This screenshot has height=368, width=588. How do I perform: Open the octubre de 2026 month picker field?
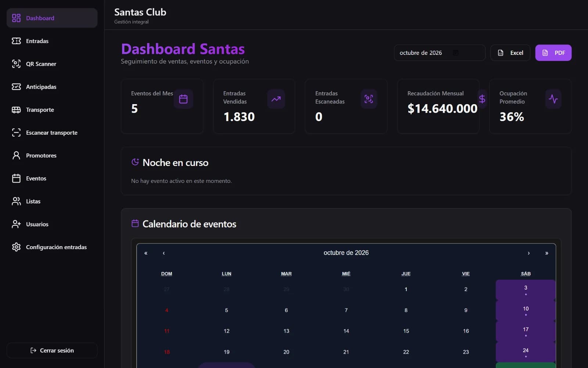(440, 53)
